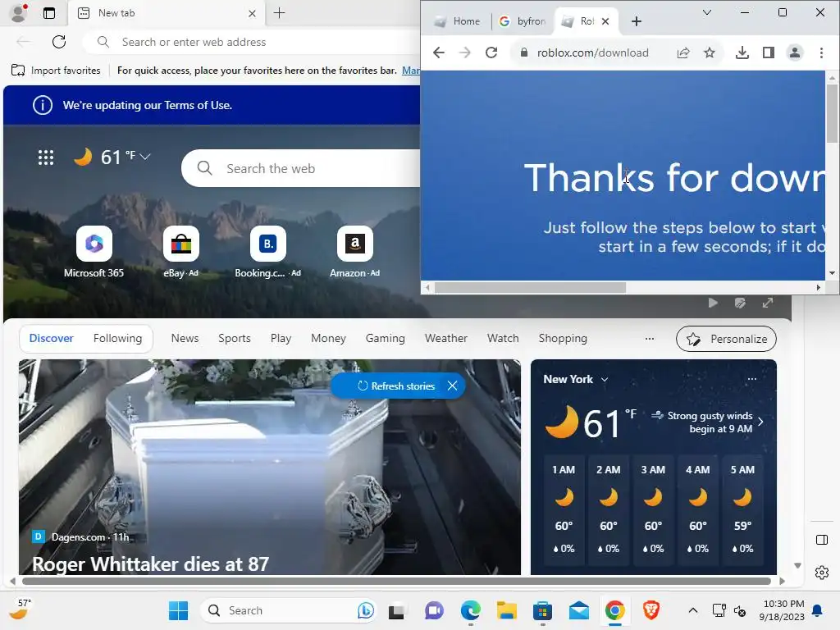
Task: Open Chrome three-dot menu
Action: [821, 52]
